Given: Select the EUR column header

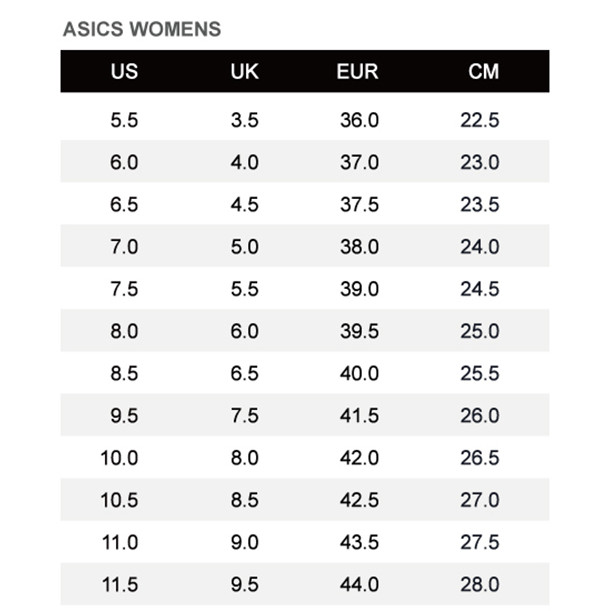Looking at the screenshot, I should [357, 72].
